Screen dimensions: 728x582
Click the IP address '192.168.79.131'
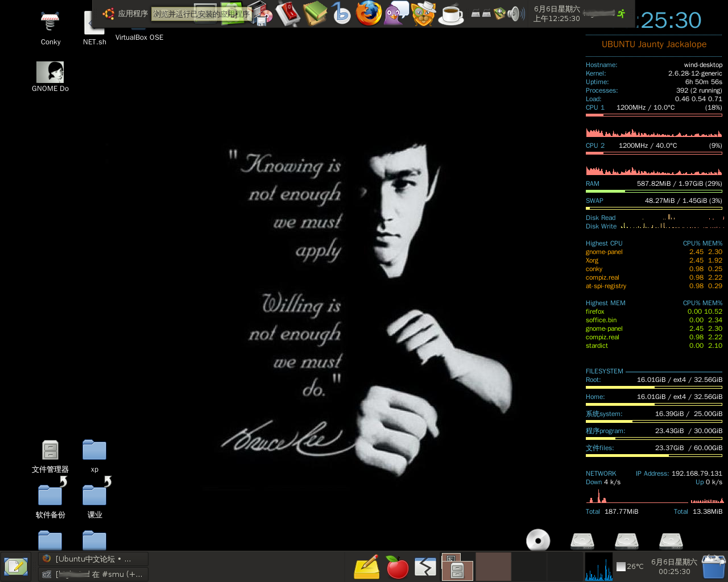click(x=697, y=473)
